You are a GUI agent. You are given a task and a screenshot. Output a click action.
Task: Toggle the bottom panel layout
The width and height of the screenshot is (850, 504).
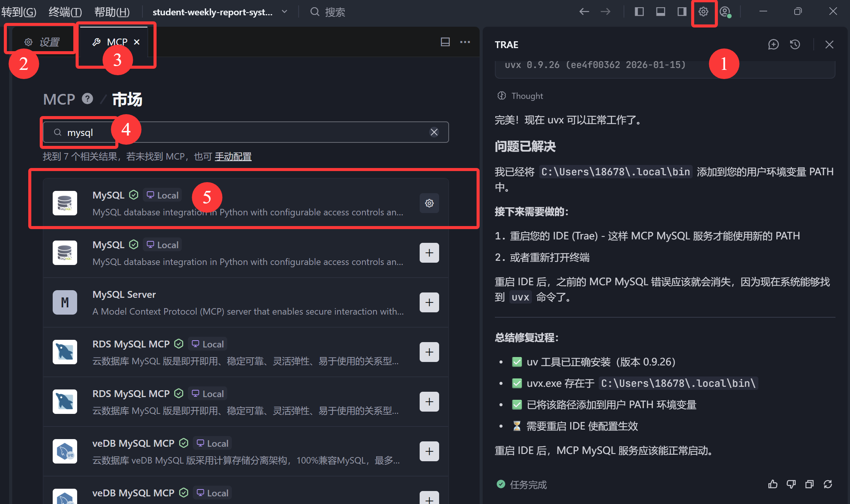click(x=661, y=12)
